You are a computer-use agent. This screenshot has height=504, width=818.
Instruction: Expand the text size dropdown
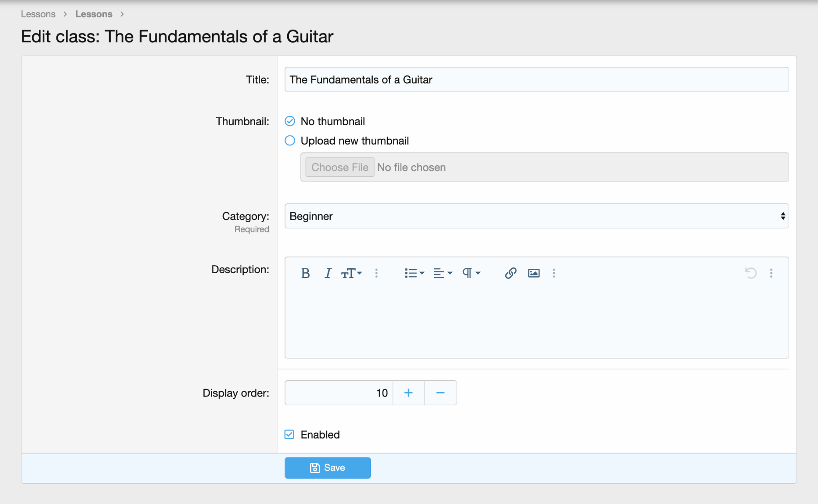coord(351,273)
